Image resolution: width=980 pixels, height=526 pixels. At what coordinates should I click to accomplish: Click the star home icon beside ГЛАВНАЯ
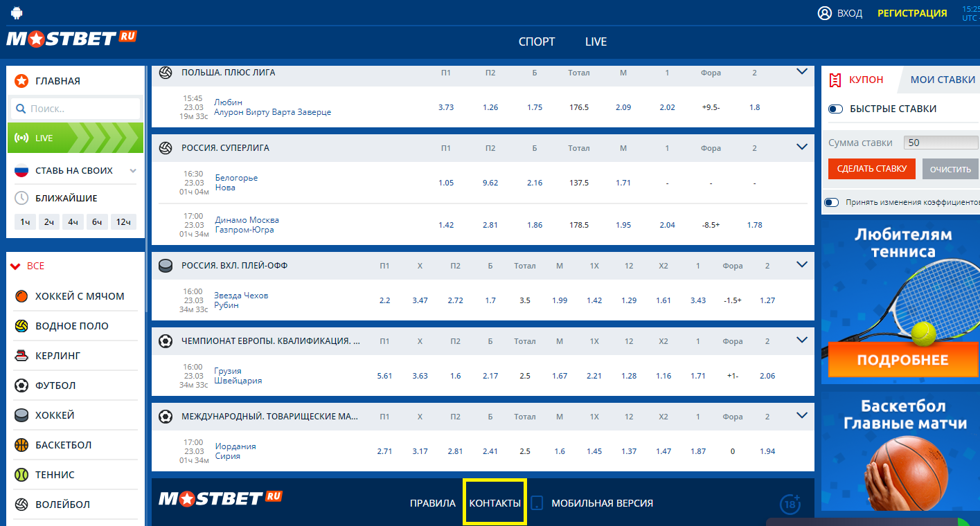click(x=21, y=81)
